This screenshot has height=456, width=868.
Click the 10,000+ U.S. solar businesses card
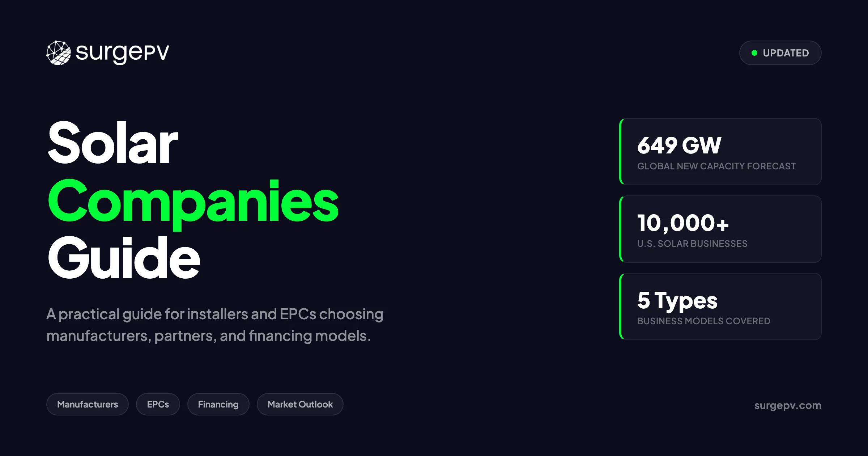coord(720,229)
